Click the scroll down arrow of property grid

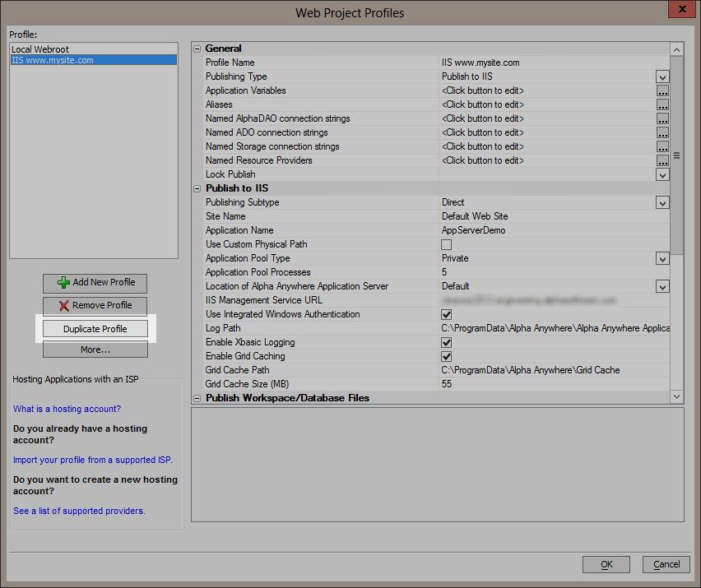coord(676,396)
